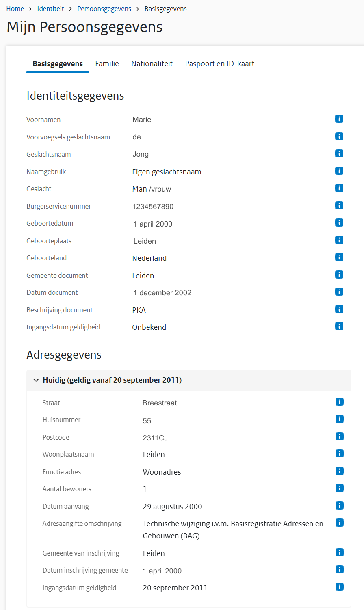Show info about Geboortedatum field
Image resolution: width=364 pixels, height=610 pixels.
(x=339, y=222)
